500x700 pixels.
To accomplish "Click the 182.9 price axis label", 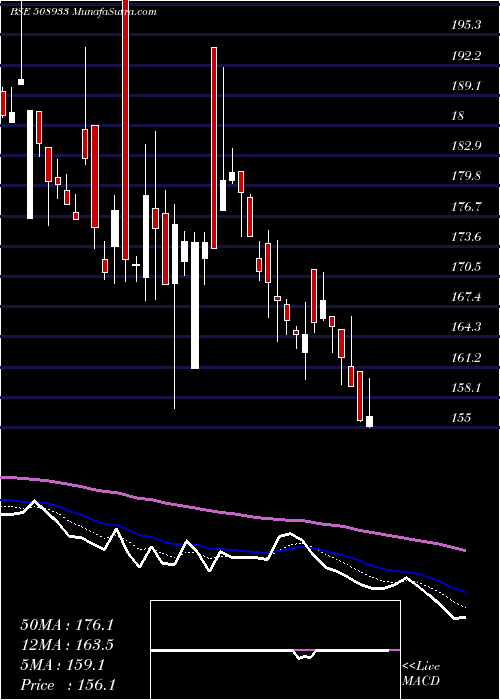I will [466, 146].
